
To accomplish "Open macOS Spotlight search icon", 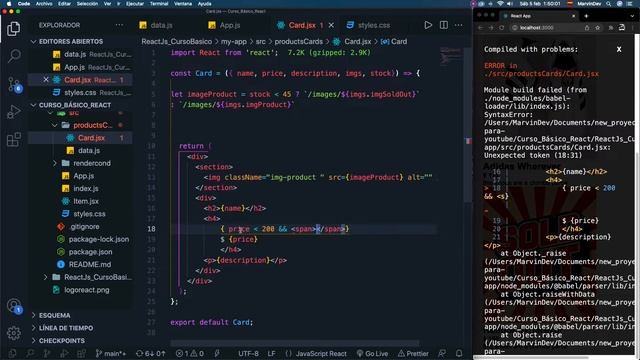I will click(x=609, y=3).
